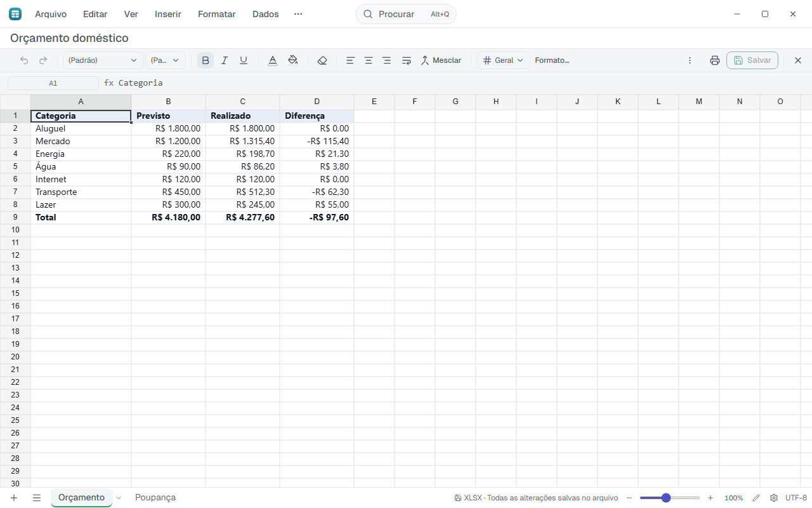The image size is (812, 508).
Task: Click the Formato... button
Action: coord(552,60)
